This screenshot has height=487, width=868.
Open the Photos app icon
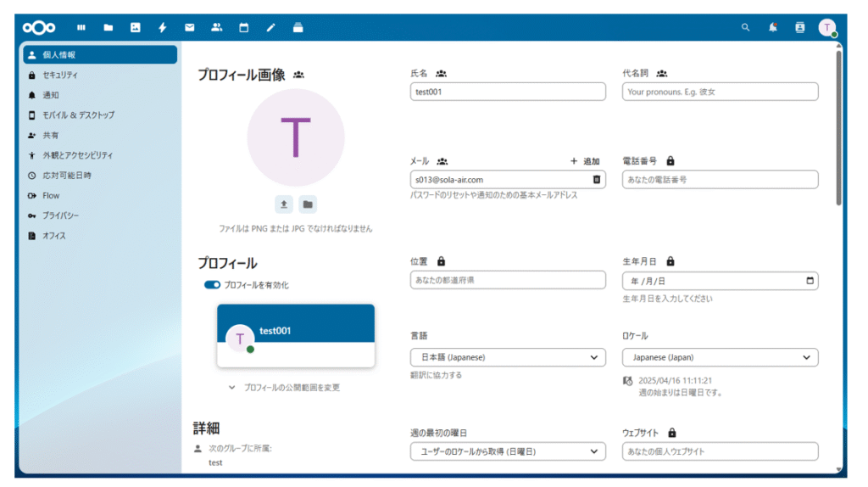135,27
